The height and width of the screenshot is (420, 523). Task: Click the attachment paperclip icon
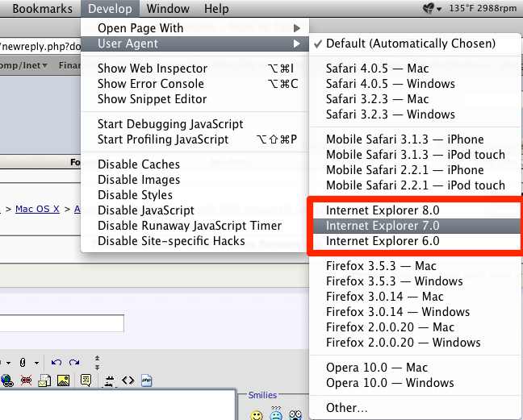[x=23, y=363]
